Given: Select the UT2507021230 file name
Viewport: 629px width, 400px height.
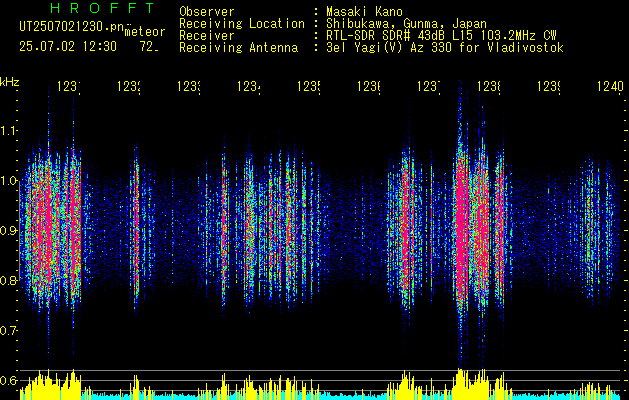Looking at the screenshot, I should pyautogui.click(x=72, y=27).
